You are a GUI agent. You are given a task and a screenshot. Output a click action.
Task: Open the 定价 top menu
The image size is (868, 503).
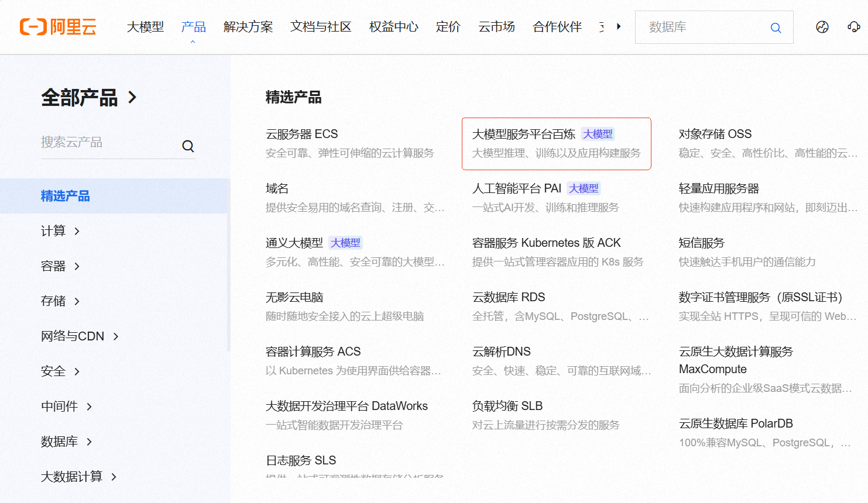(x=448, y=27)
